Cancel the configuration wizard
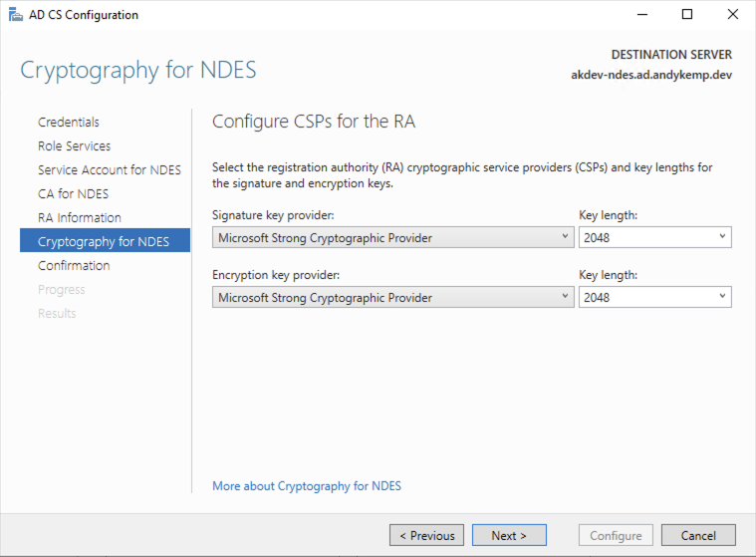 coord(698,535)
